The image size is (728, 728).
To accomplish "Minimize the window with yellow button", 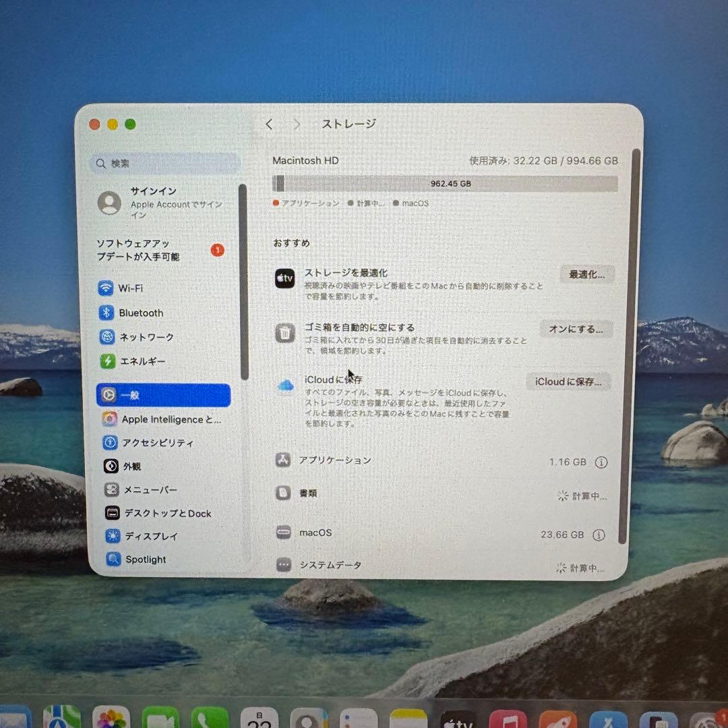I will point(113,125).
